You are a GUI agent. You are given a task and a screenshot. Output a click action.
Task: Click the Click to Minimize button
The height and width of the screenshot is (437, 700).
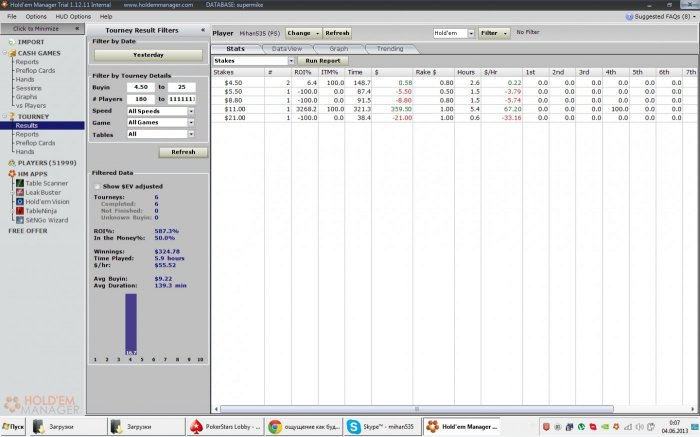pos(42,29)
